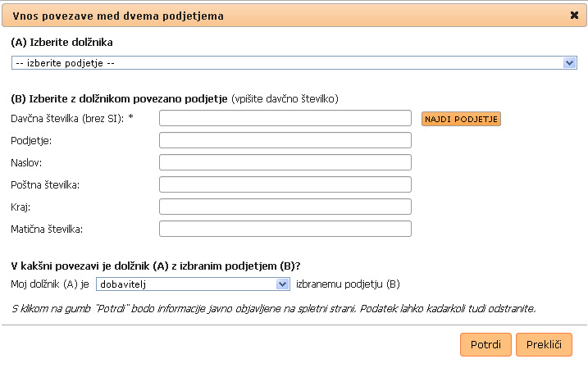Open the "izberite podjetje" debtor dropdown
The width and height of the screenshot is (588, 368).
(x=287, y=62)
